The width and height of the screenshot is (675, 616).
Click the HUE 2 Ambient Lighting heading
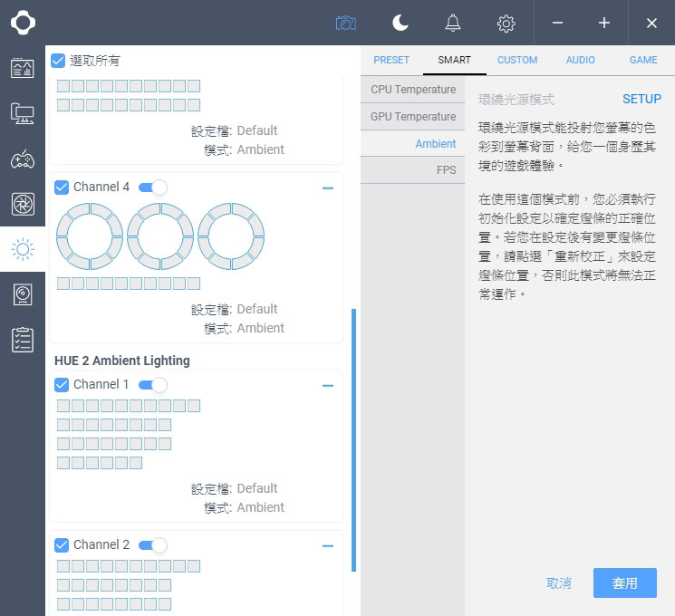tap(121, 361)
